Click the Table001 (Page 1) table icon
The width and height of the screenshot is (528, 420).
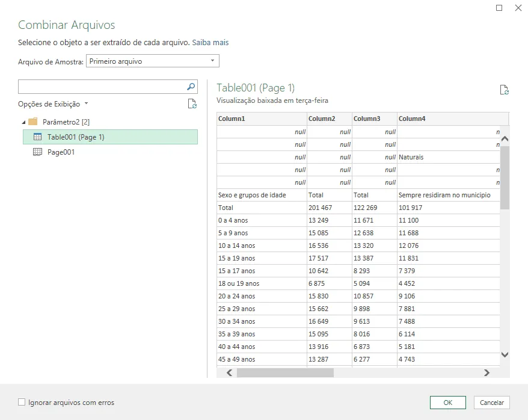click(37, 137)
